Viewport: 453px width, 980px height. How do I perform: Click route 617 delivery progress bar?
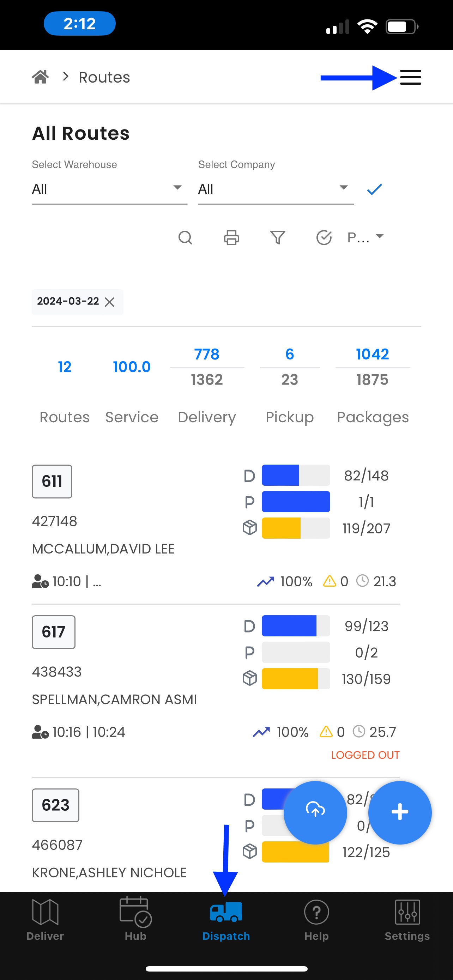[x=296, y=626]
